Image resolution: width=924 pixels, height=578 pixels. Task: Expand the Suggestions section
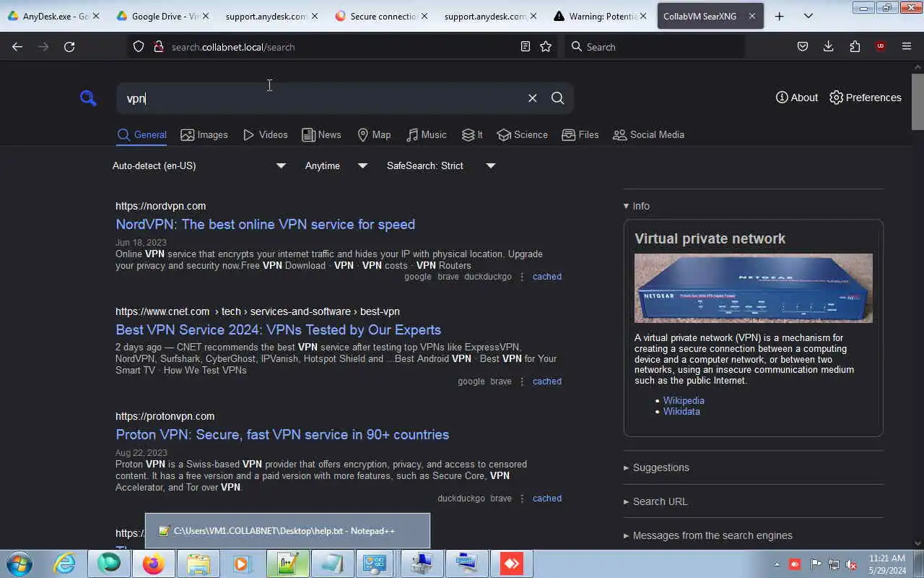pyautogui.click(x=656, y=467)
